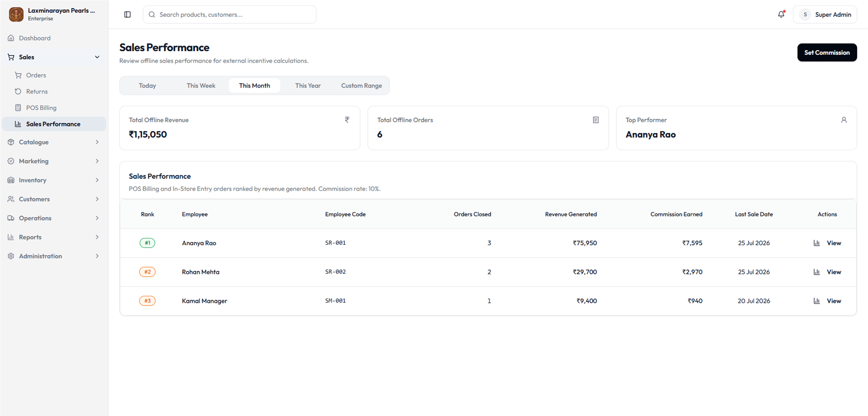This screenshot has width=868, height=416.
Task: Click the POS Billing receipt icon
Action: 18,108
